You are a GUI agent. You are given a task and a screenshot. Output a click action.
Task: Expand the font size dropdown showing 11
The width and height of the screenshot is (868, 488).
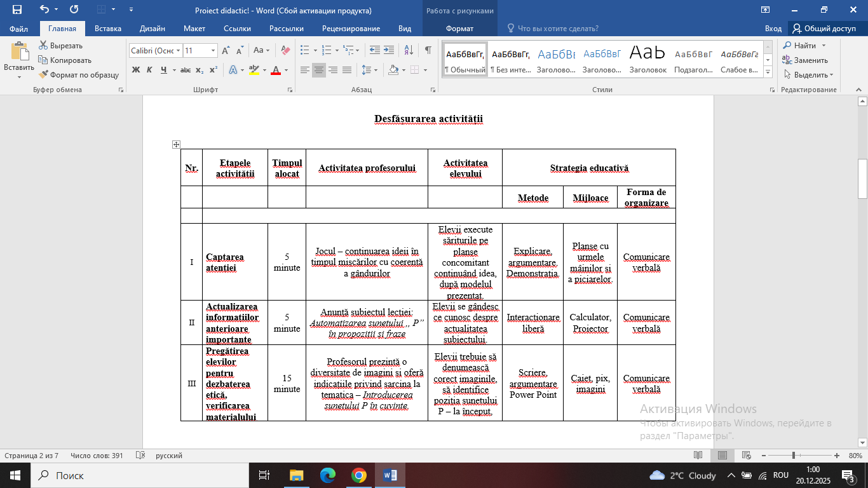pos(213,50)
